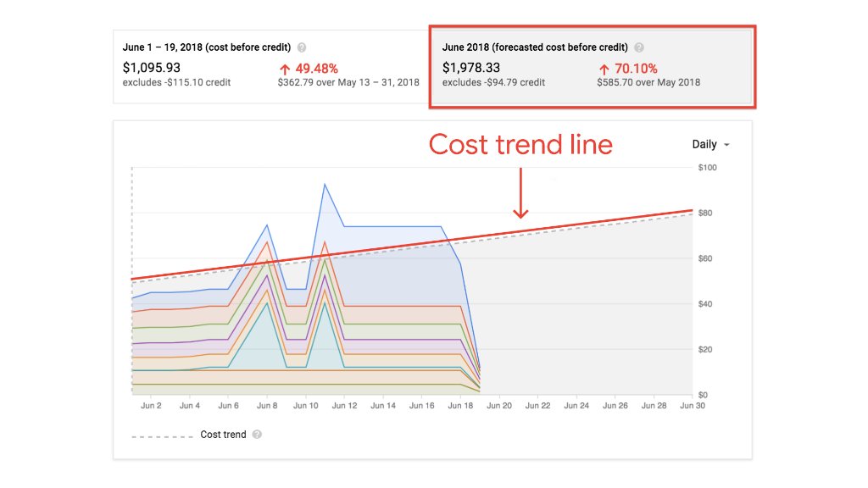Click the dashed line legend swatch for Cost trend
This screenshot has height=488, width=868.
click(162, 436)
